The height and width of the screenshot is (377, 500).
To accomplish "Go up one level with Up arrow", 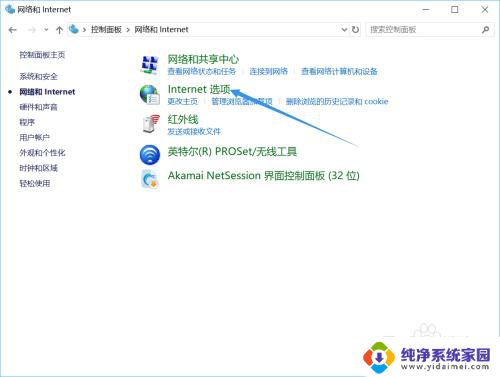I will (x=59, y=30).
